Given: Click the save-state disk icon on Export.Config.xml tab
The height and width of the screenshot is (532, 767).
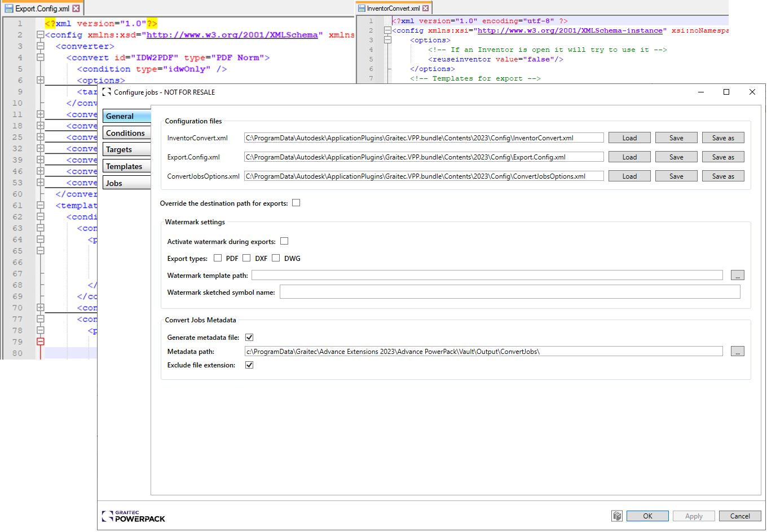Looking at the screenshot, I should 9,8.
